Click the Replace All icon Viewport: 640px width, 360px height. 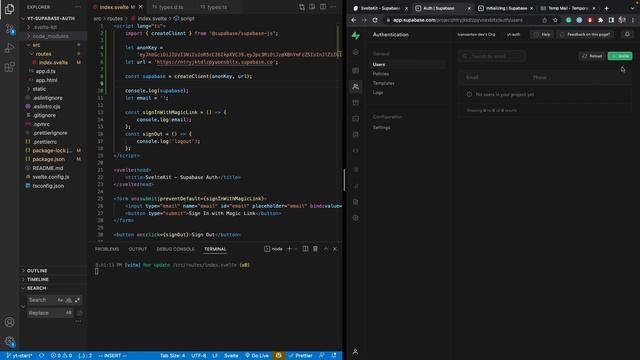point(80,313)
